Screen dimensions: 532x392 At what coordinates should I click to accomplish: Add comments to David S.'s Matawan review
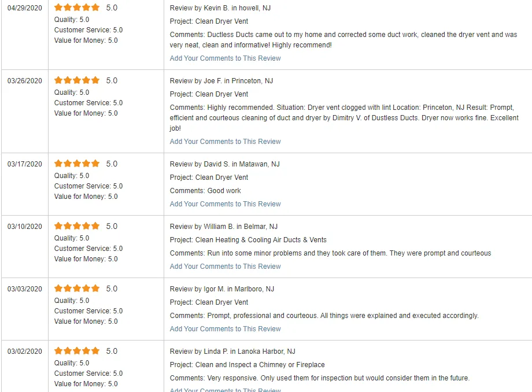point(225,204)
